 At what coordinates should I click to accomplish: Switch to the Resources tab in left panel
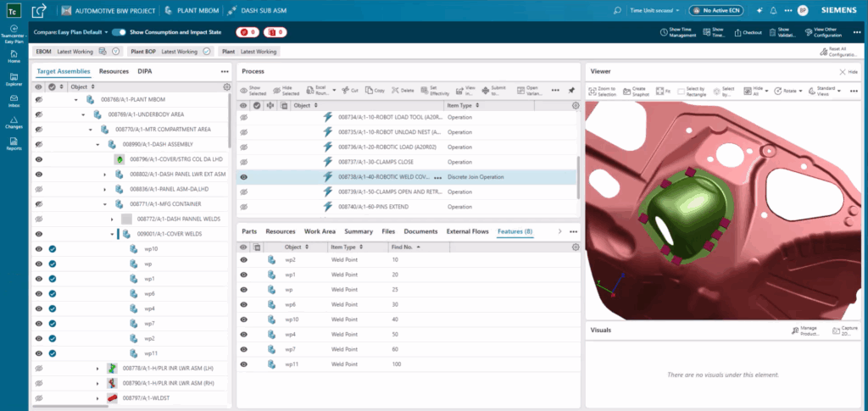114,71
